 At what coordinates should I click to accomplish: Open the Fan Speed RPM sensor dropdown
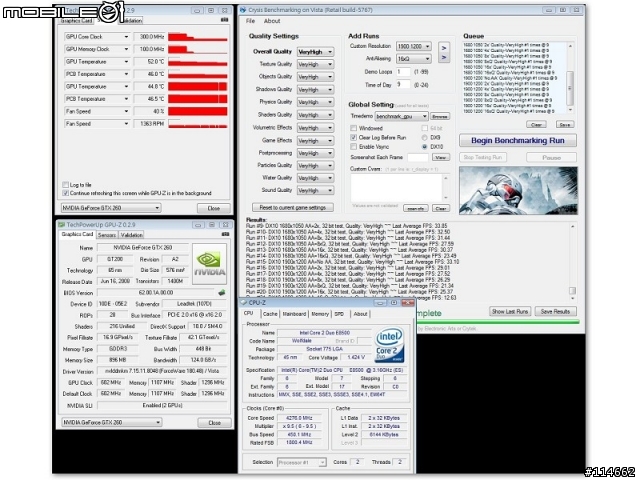coord(97,124)
